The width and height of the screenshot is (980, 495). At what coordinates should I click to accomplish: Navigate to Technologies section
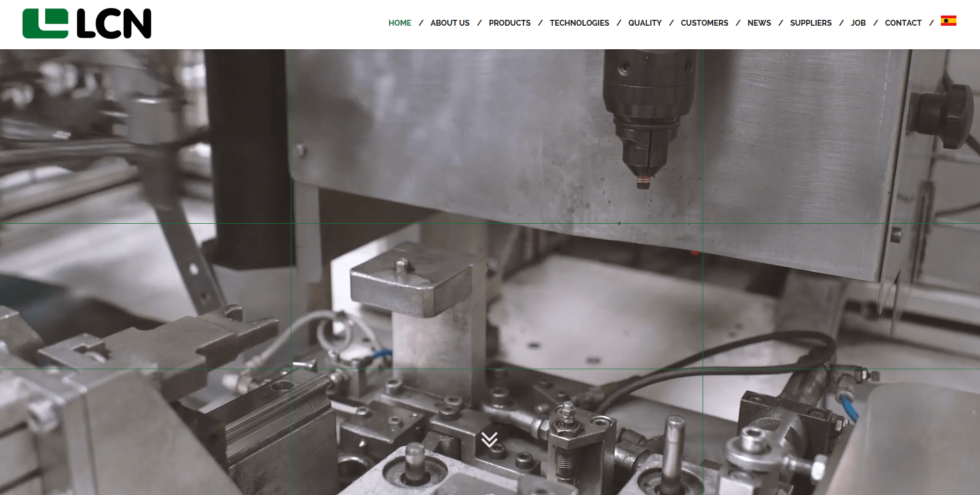[579, 23]
